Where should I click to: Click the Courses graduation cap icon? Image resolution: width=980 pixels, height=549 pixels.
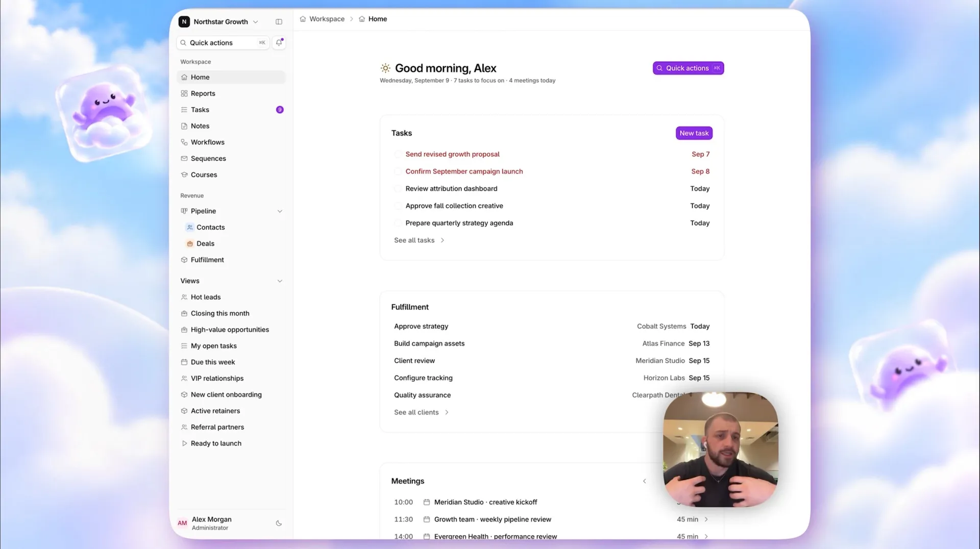point(184,174)
